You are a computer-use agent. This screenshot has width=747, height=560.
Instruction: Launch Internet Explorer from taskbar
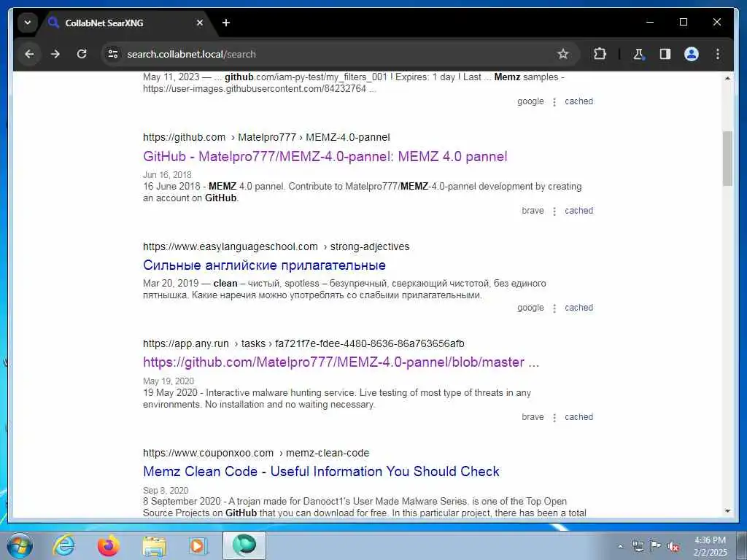(x=63, y=545)
